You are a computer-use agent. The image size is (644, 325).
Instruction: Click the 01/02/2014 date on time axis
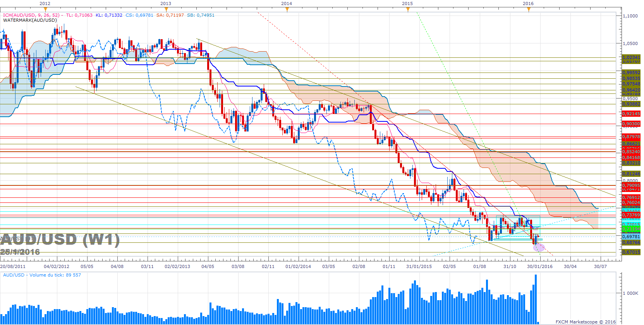298,266
